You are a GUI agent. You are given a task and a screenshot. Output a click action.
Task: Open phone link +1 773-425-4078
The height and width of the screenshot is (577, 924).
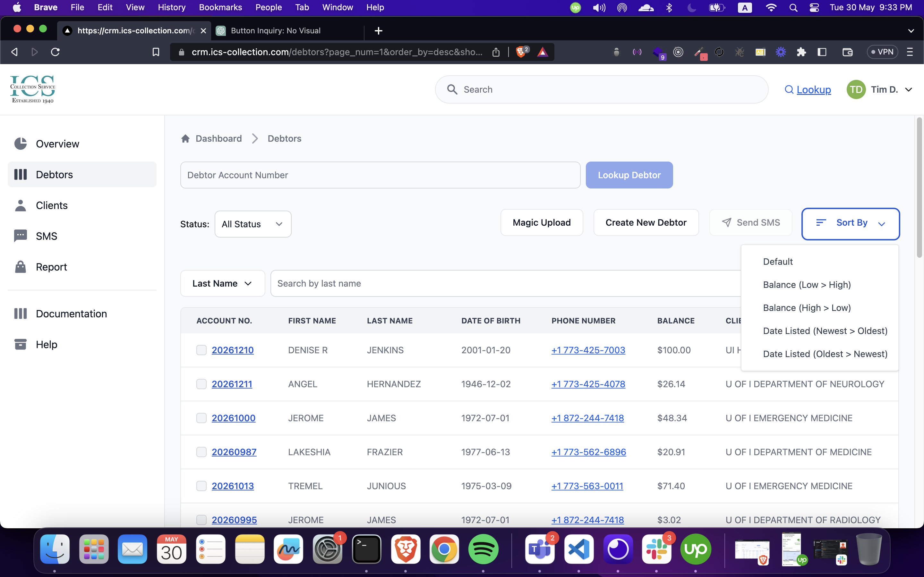coord(588,384)
